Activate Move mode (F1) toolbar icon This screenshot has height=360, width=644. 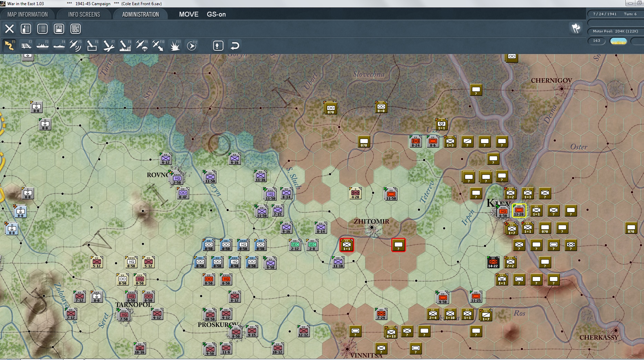[9, 46]
